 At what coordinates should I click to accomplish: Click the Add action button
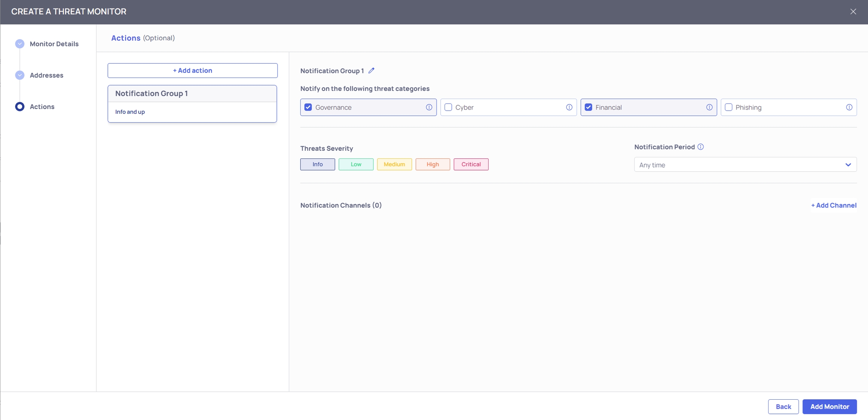coord(192,70)
